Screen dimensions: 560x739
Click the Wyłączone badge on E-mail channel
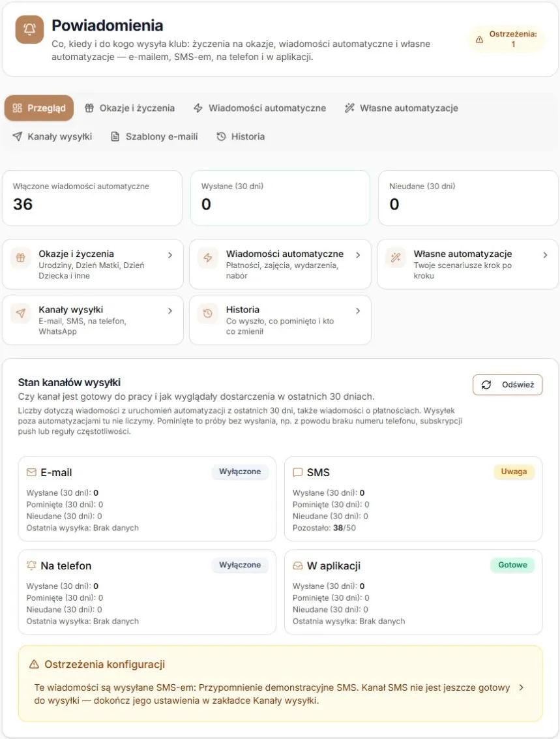240,472
